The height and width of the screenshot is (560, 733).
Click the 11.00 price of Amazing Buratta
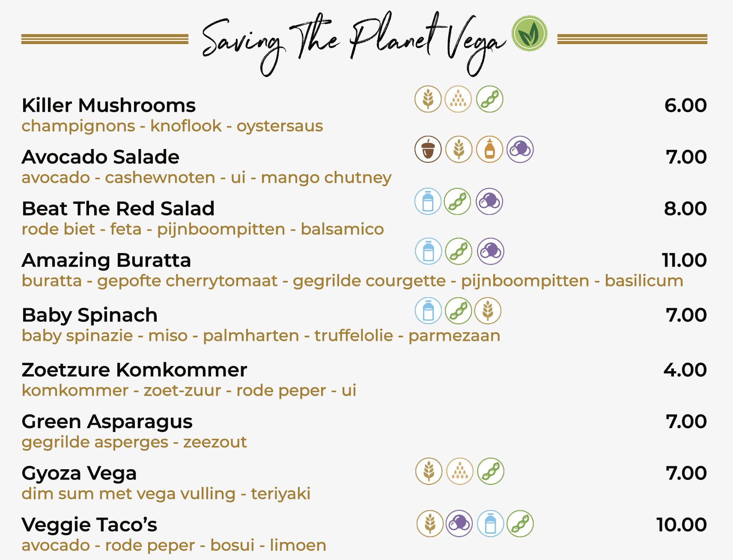684,260
